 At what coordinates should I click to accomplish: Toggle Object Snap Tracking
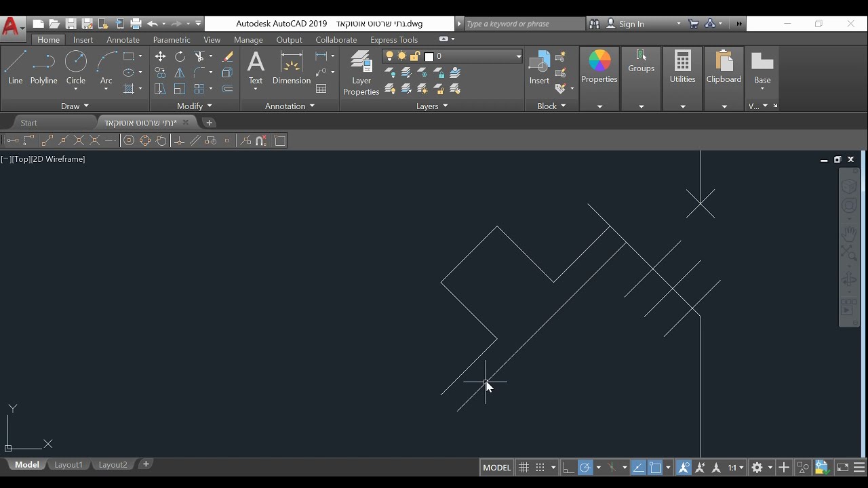pyautogui.click(x=639, y=468)
